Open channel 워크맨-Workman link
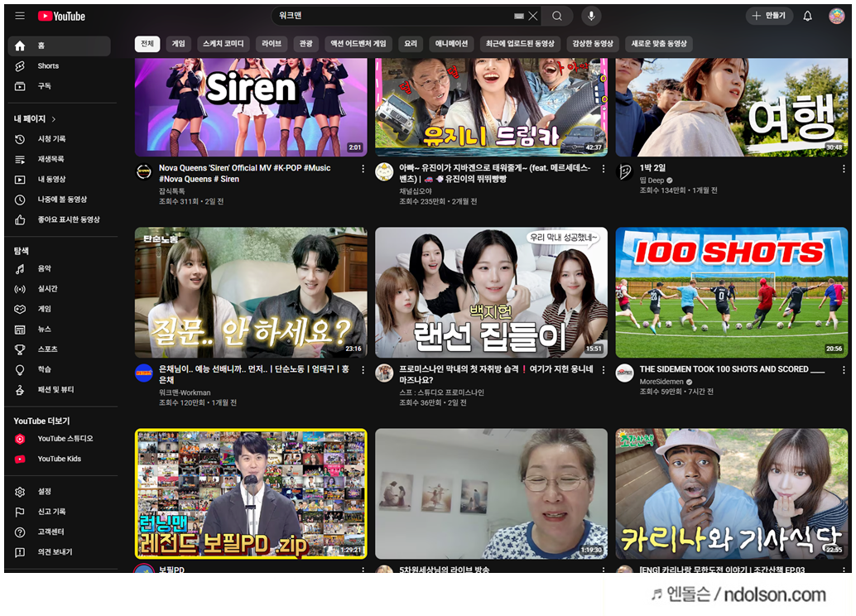Image resolution: width=856 pixels, height=616 pixels. [185, 392]
